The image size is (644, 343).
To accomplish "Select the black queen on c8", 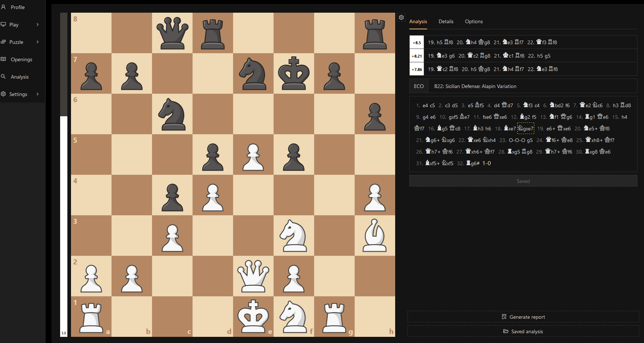I will click(172, 33).
